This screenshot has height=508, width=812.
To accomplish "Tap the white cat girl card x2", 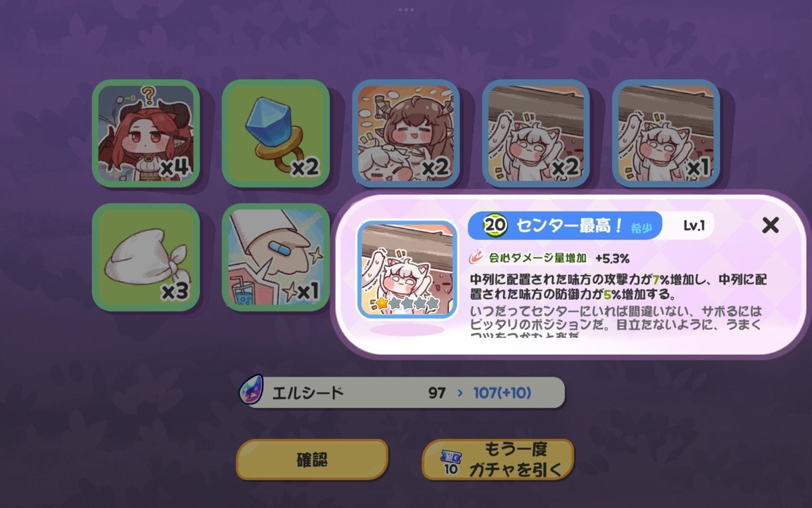I will 536,133.
